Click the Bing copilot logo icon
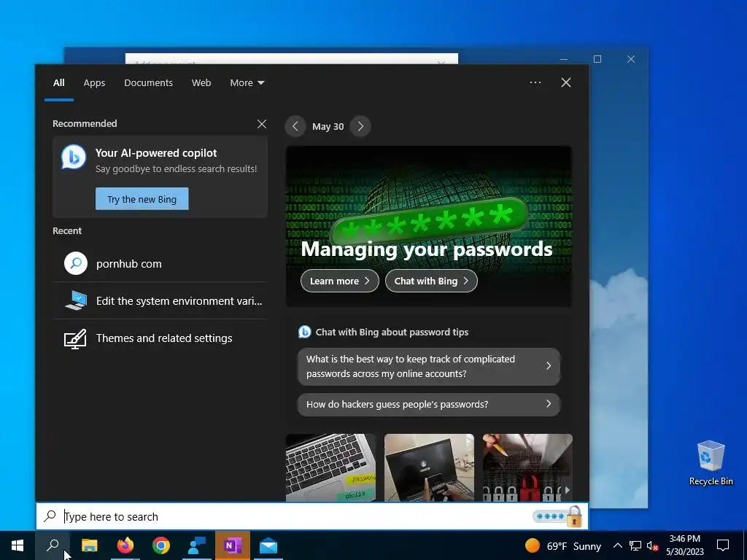 coord(74,157)
